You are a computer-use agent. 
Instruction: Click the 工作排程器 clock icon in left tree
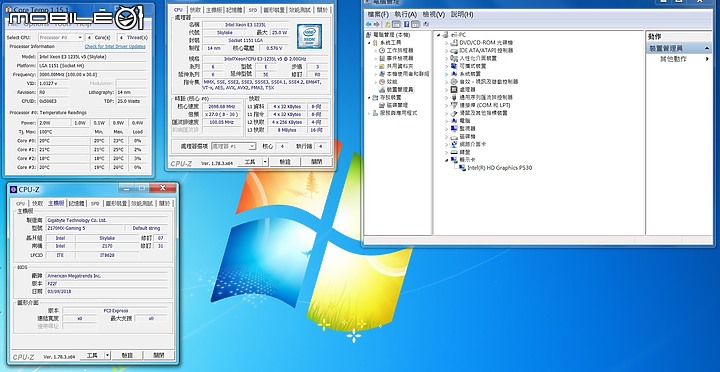coord(382,51)
